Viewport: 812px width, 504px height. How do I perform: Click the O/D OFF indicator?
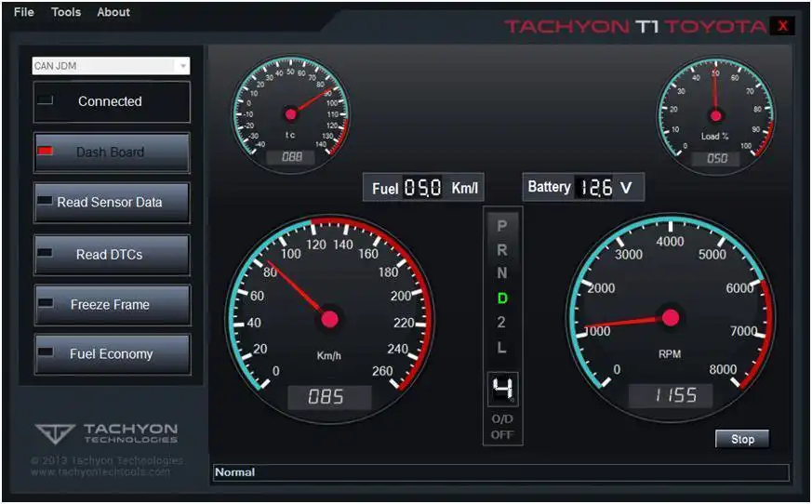[502, 427]
